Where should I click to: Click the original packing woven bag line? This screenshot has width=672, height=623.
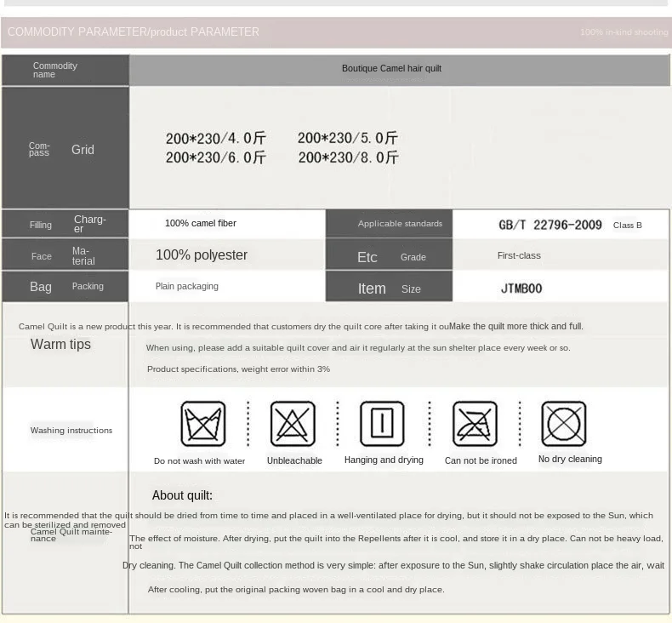pos(296,590)
